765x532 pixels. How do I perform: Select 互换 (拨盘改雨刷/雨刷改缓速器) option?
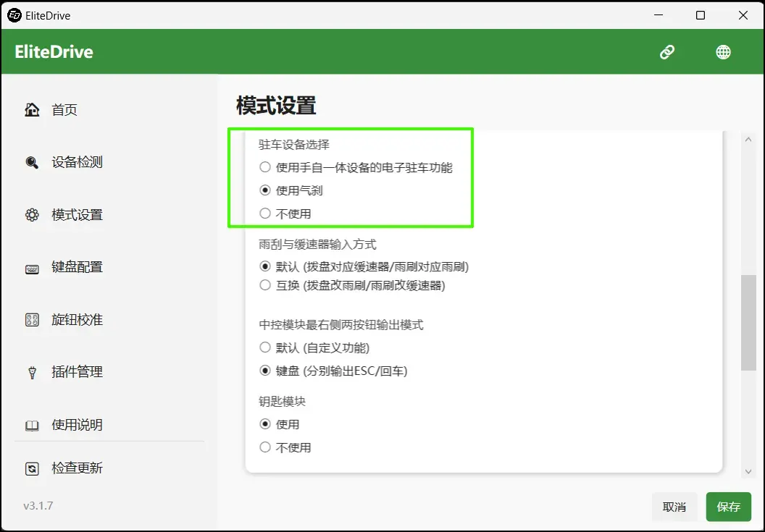tap(352, 285)
